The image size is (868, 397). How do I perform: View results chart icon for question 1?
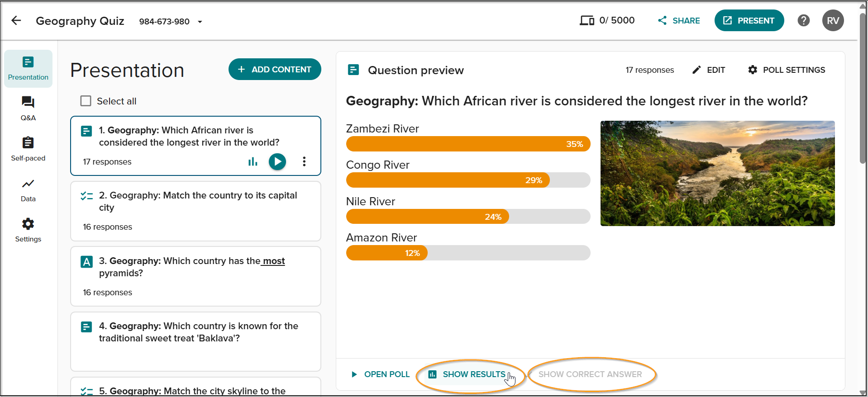pos(253,161)
